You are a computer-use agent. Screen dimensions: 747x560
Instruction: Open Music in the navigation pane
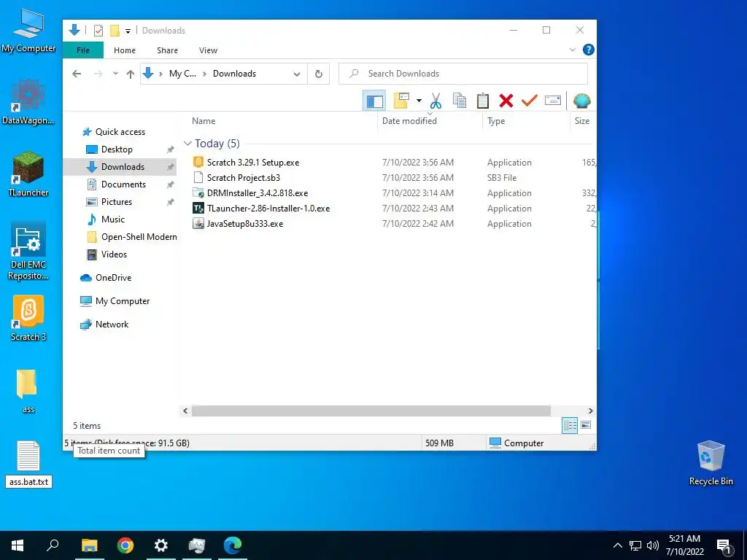[x=113, y=219]
